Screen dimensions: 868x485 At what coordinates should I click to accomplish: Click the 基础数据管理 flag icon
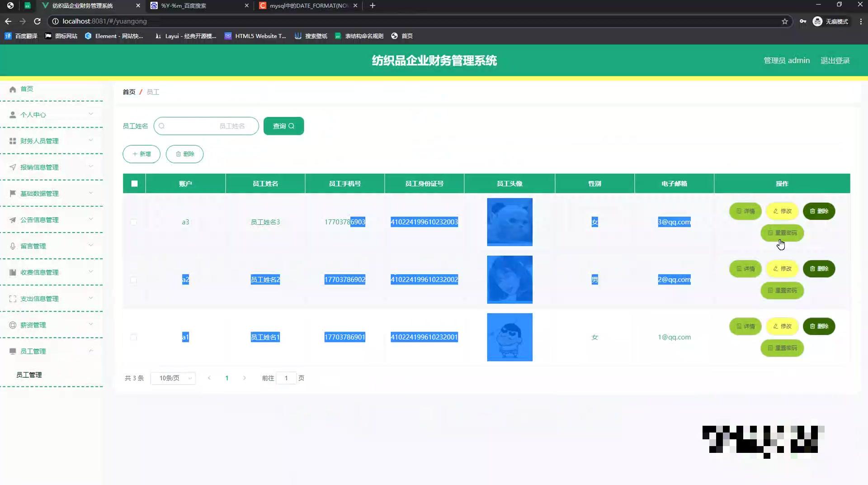point(13,193)
